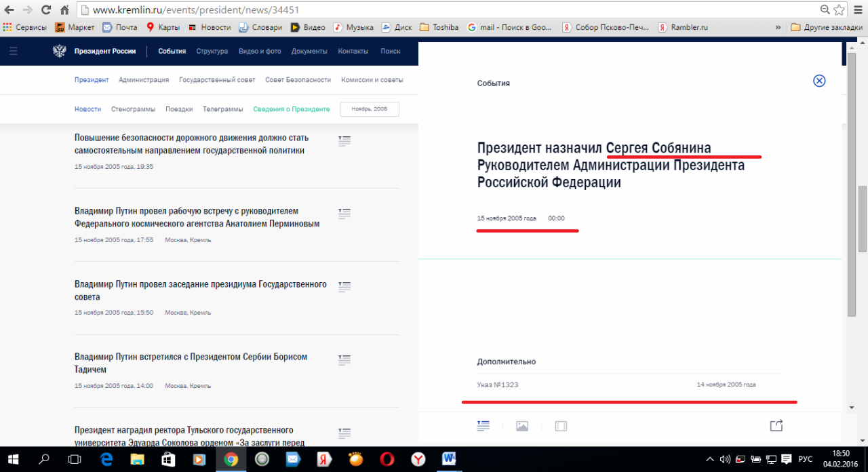
Task: Click text icon beside Перминовым news
Action: pyautogui.click(x=344, y=214)
